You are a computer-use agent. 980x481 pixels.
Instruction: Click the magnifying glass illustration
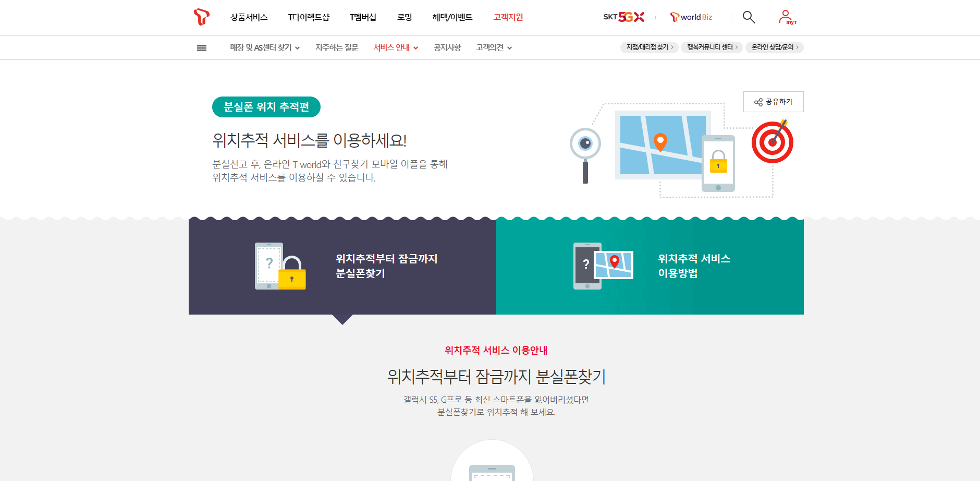point(585,155)
